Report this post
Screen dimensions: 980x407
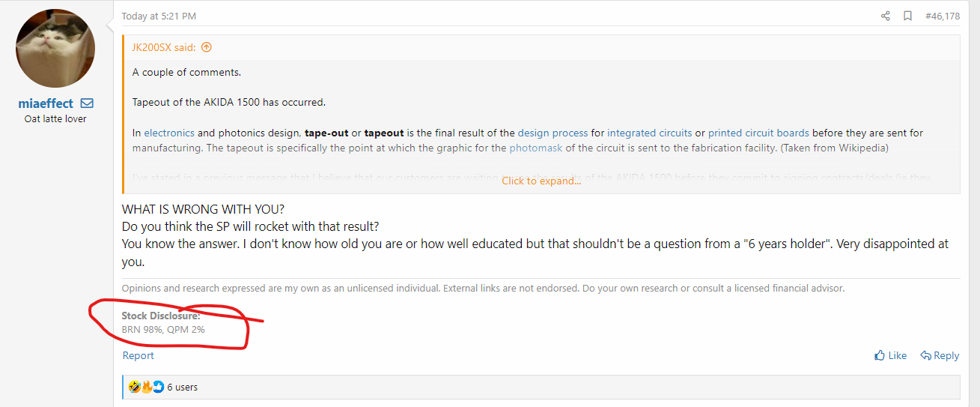tap(139, 356)
